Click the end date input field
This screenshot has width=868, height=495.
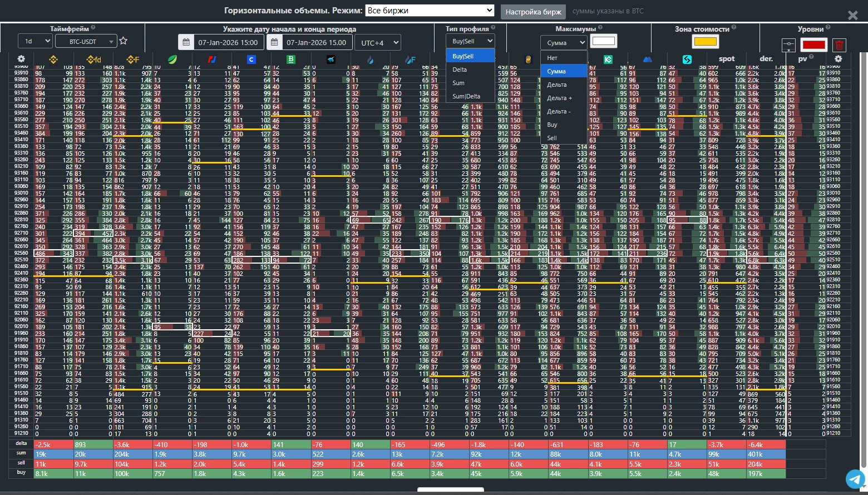[x=317, y=42]
